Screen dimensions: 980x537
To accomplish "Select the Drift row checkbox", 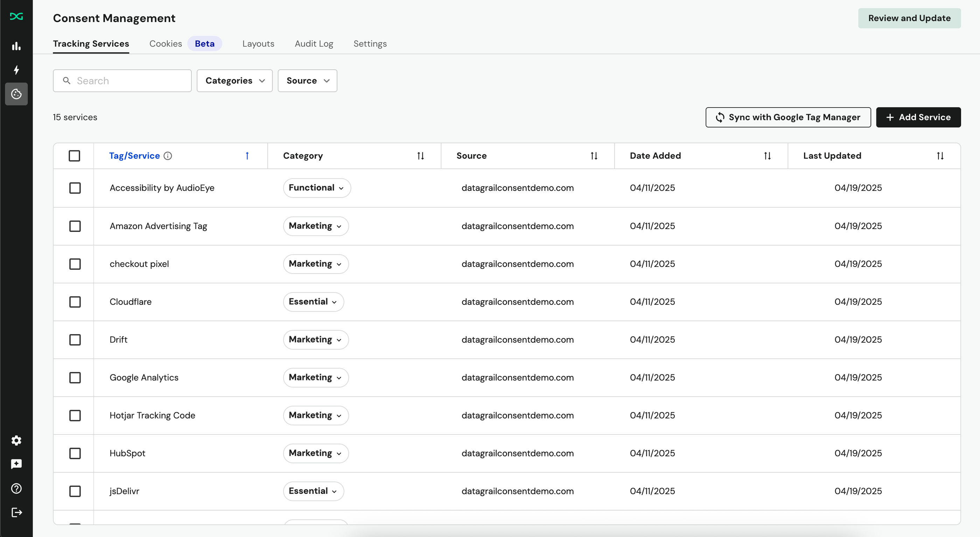I will pyautogui.click(x=75, y=340).
